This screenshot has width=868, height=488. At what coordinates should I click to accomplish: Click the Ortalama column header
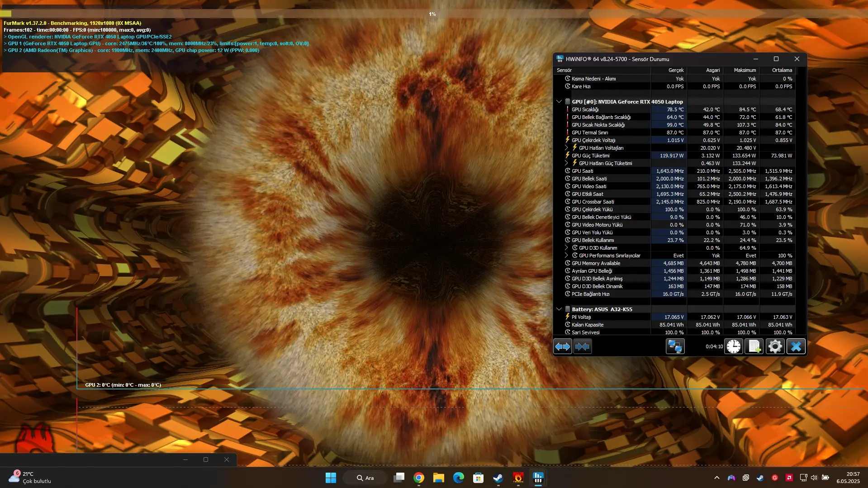777,70
